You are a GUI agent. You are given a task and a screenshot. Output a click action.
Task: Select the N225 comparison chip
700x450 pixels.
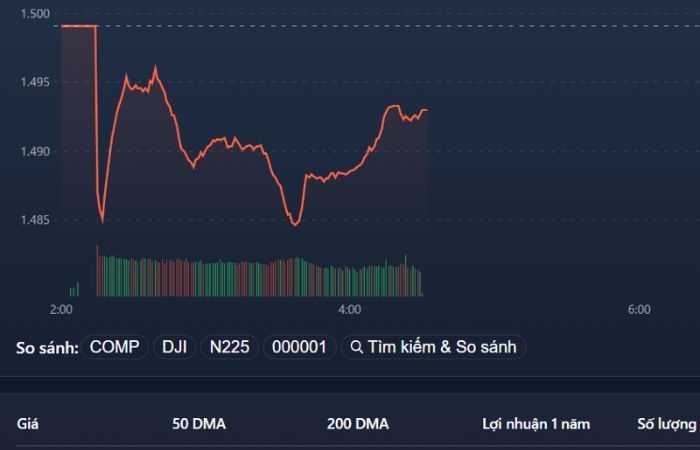point(229,347)
